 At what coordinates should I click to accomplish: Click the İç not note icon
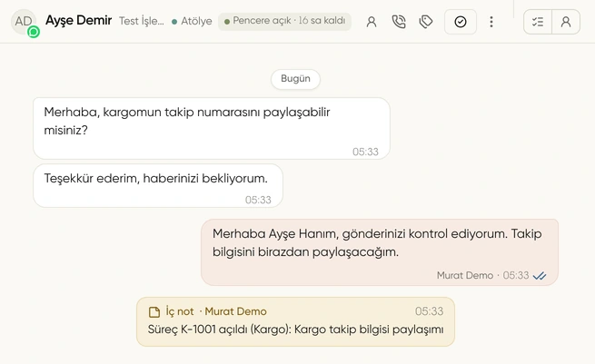pyautogui.click(x=154, y=312)
